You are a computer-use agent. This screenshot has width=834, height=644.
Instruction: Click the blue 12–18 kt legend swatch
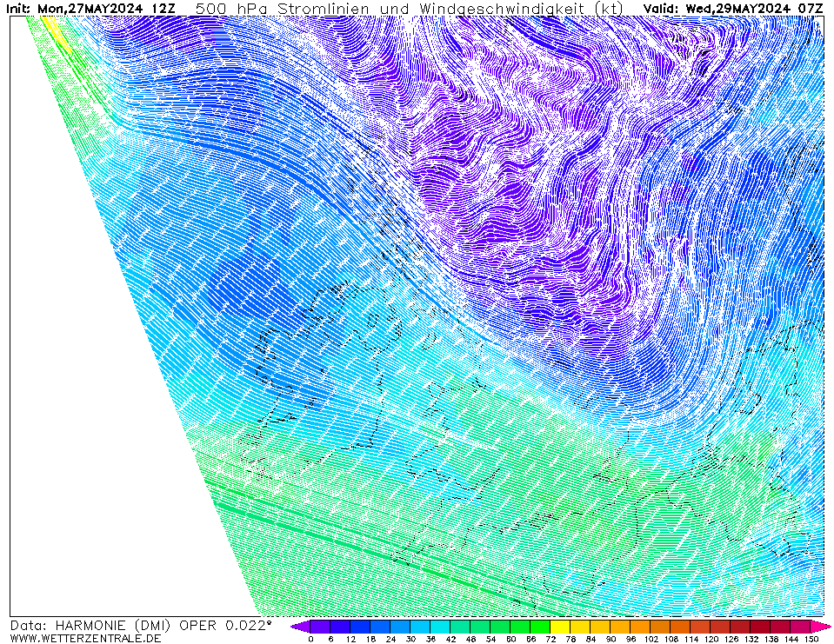[x=360, y=627]
